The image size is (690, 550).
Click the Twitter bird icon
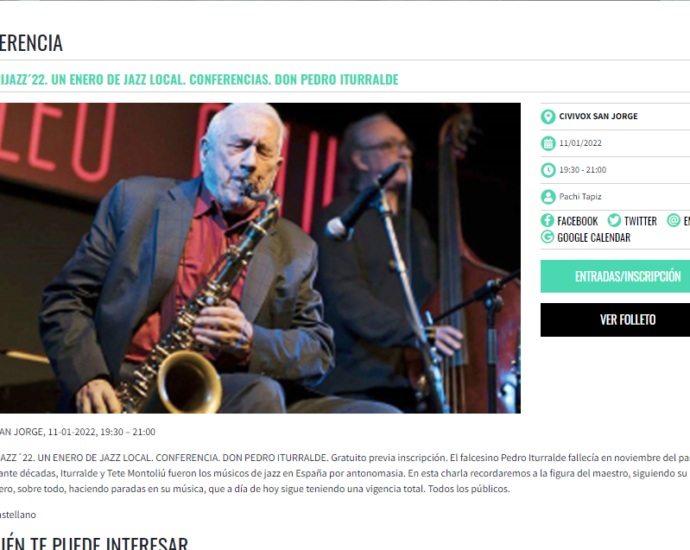[x=614, y=220]
